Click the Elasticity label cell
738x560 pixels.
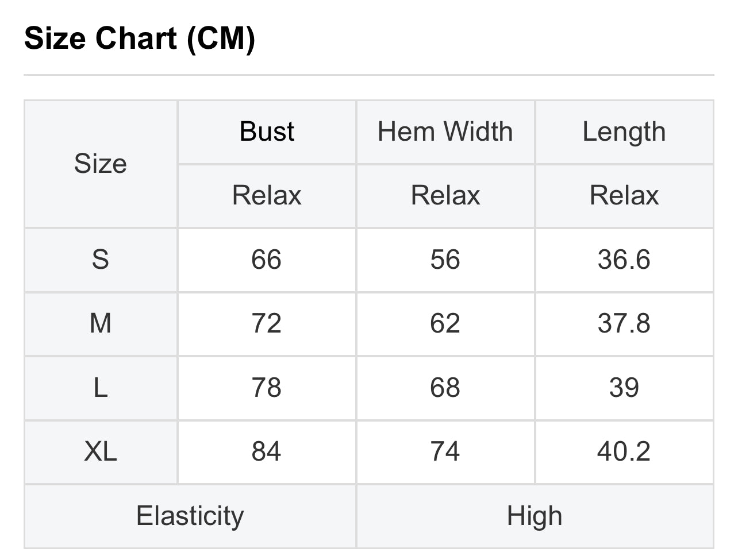point(190,516)
